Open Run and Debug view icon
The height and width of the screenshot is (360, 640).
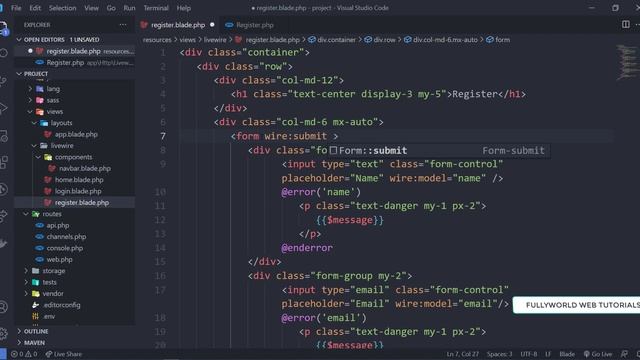click(x=4, y=109)
